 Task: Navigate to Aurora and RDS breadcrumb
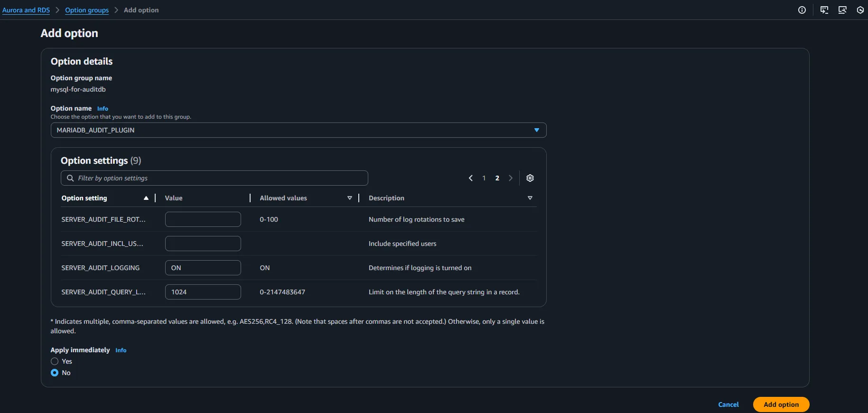click(x=26, y=10)
